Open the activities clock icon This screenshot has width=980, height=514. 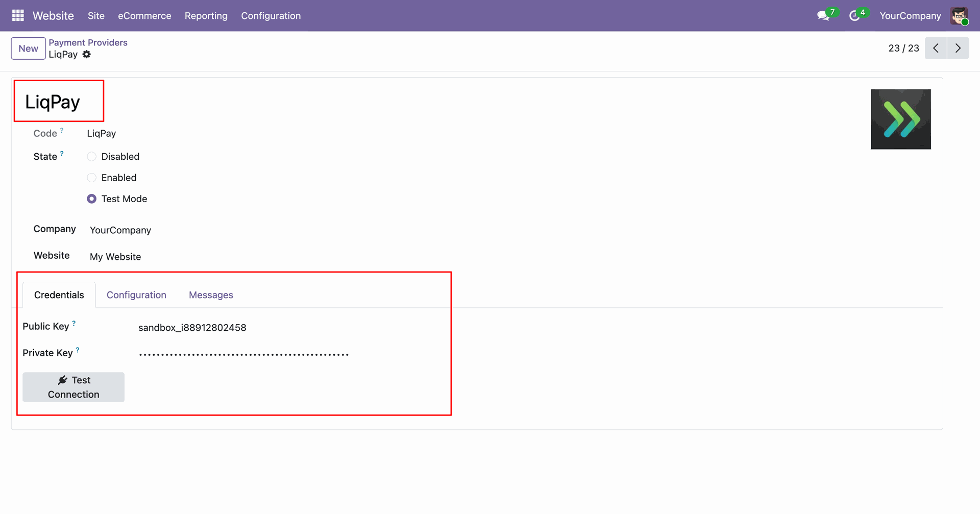(854, 16)
